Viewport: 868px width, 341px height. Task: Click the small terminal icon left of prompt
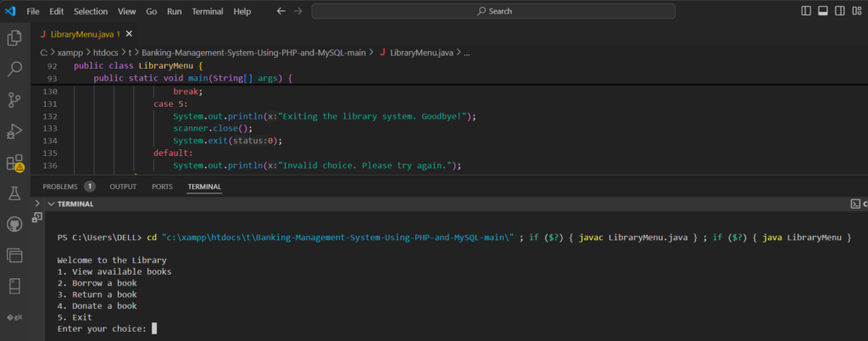click(x=37, y=217)
